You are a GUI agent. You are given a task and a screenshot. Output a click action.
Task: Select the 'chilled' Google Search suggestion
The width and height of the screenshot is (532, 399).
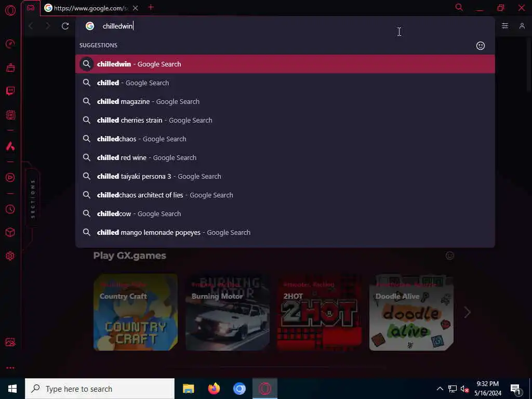(x=285, y=83)
